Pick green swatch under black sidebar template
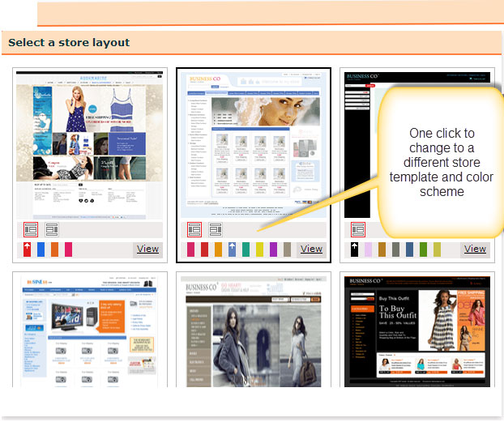 point(423,249)
